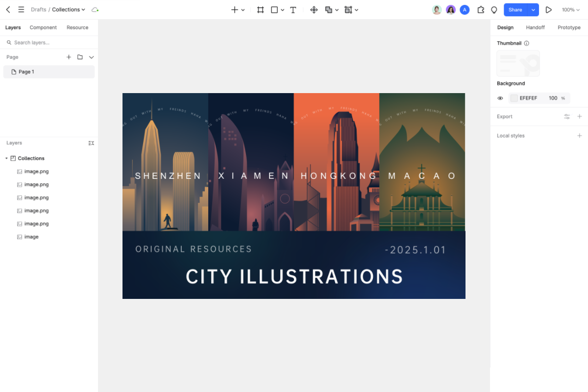Start presentation with the play icon
This screenshot has width=588, height=392.
point(549,10)
